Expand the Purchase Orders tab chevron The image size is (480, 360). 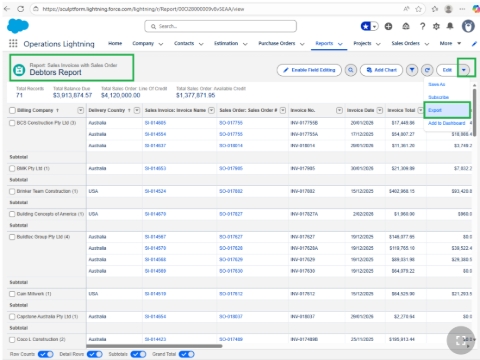coord(302,44)
